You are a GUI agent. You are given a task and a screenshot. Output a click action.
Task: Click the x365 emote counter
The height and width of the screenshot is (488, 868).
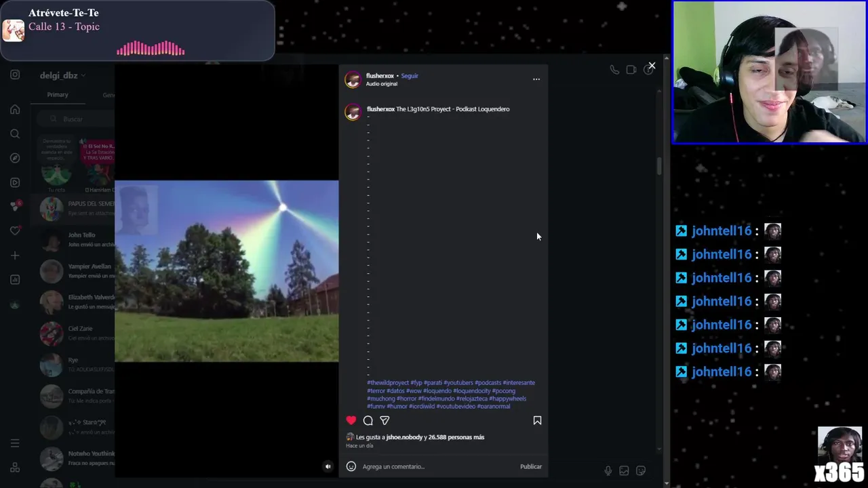[840, 454]
